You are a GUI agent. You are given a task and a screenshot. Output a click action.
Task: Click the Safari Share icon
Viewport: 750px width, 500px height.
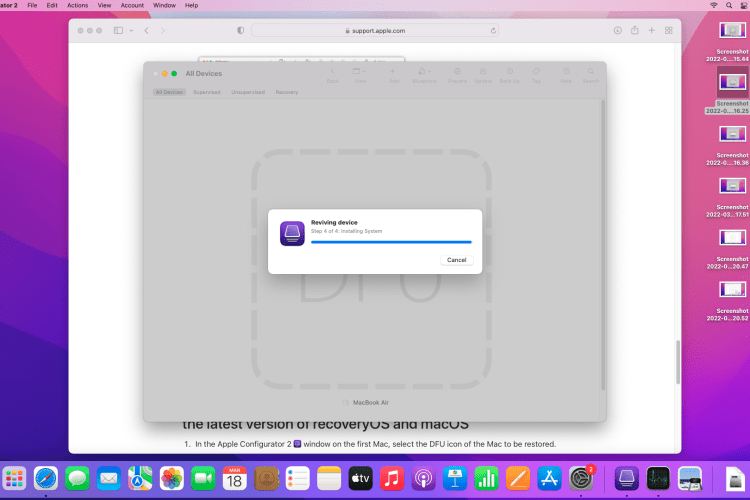[634, 30]
